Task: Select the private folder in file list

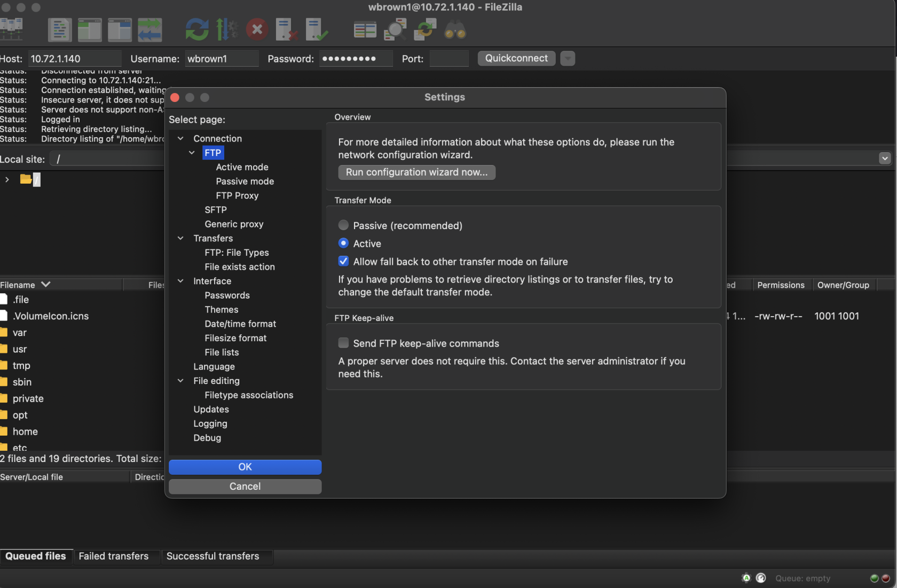Action: coord(28,398)
